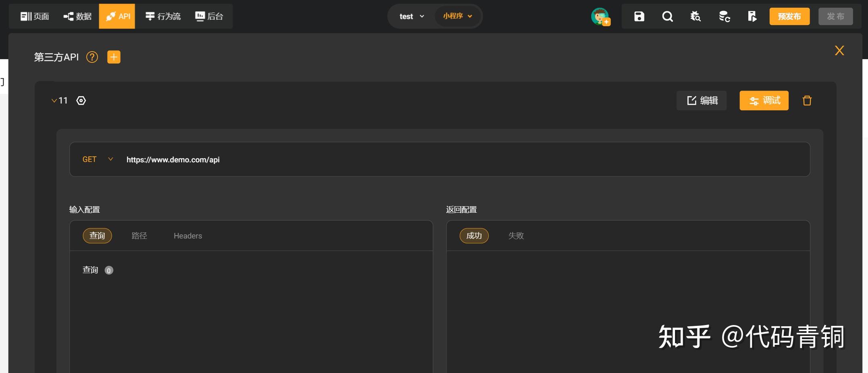Click the preview play page icon

point(752,17)
